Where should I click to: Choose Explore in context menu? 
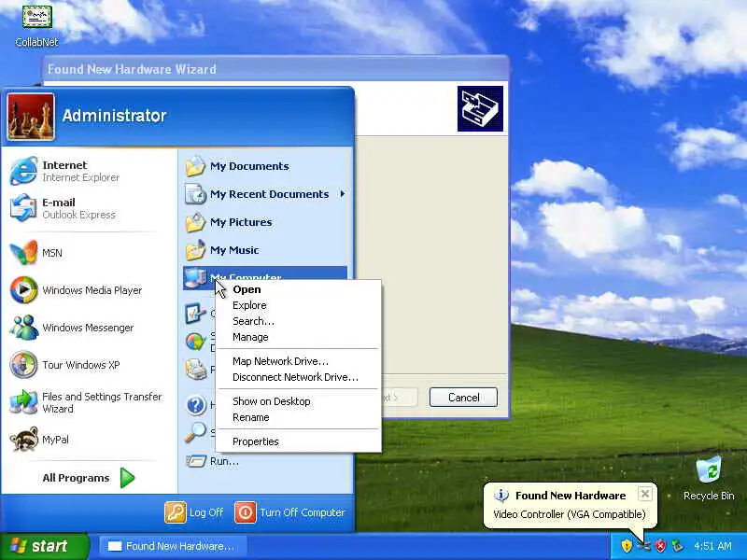click(x=298, y=305)
